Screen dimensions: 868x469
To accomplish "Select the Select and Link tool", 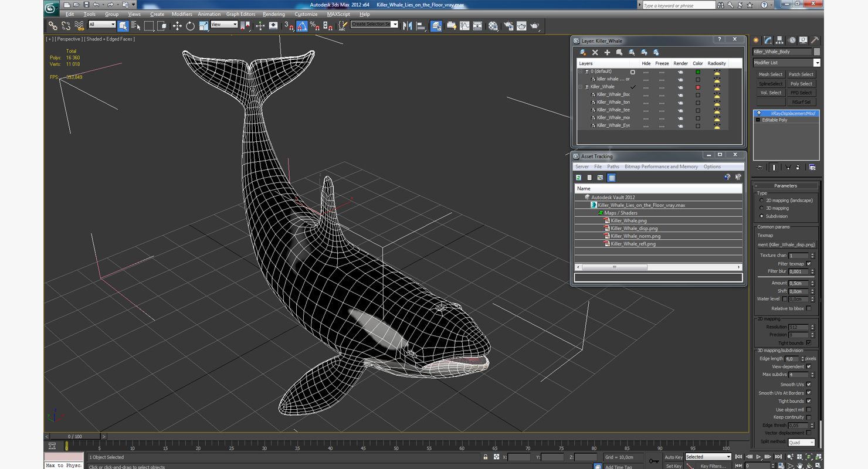I will point(53,26).
